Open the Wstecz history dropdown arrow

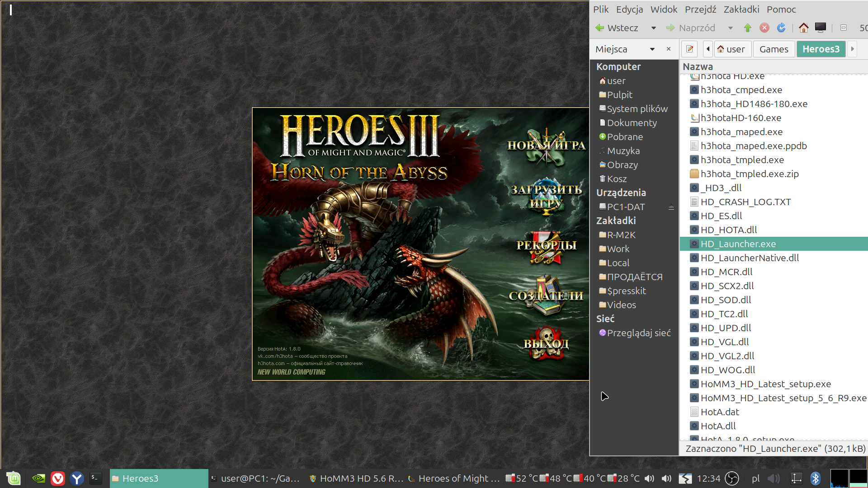[x=654, y=28]
